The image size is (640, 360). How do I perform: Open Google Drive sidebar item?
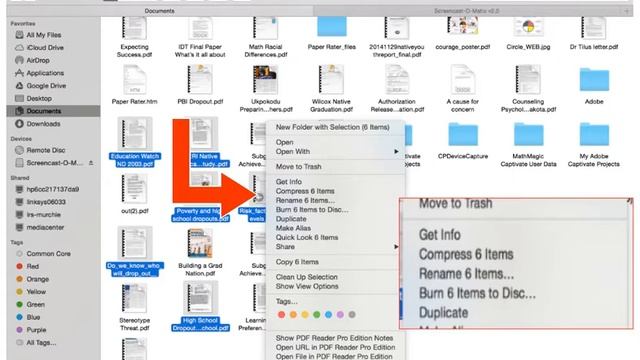[x=46, y=86]
